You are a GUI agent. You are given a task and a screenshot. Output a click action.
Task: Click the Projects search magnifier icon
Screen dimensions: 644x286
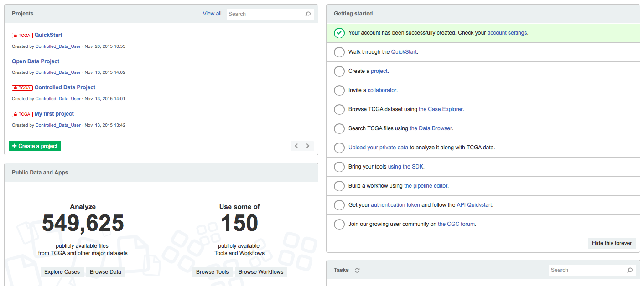308,14
